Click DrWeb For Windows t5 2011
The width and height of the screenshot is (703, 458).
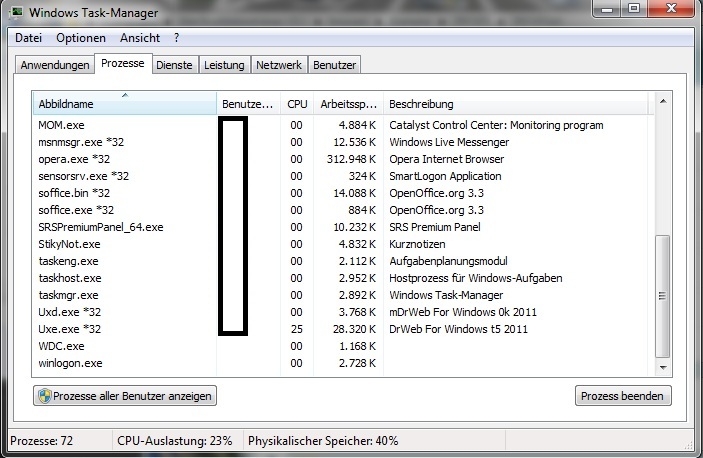tap(458, 329)
